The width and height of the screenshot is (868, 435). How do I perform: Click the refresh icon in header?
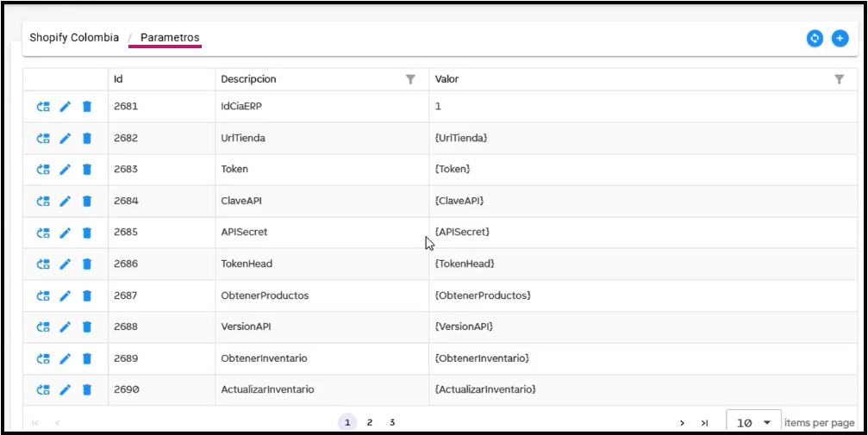[815, 39]
